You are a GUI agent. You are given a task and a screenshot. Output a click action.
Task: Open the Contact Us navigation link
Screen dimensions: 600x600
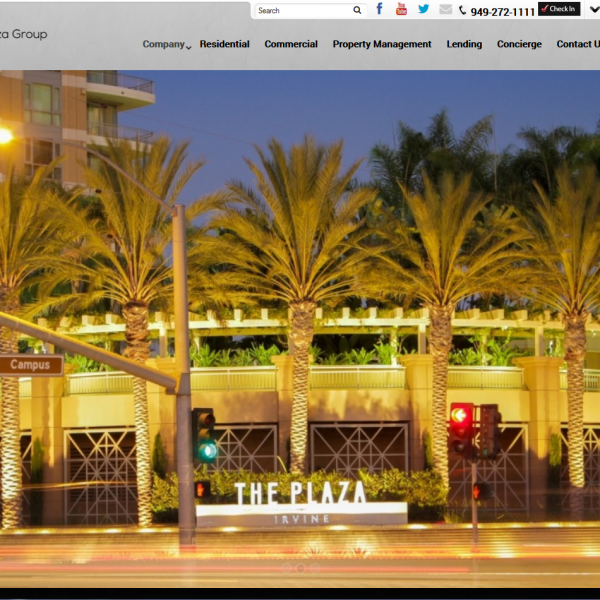(578, 44)
